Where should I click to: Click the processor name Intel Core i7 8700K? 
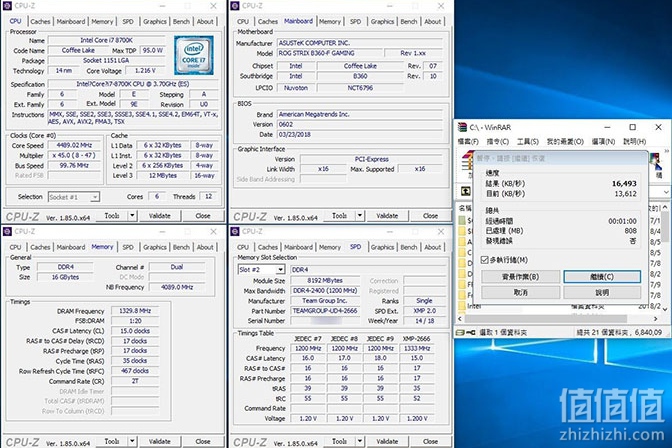click(106, 40)
